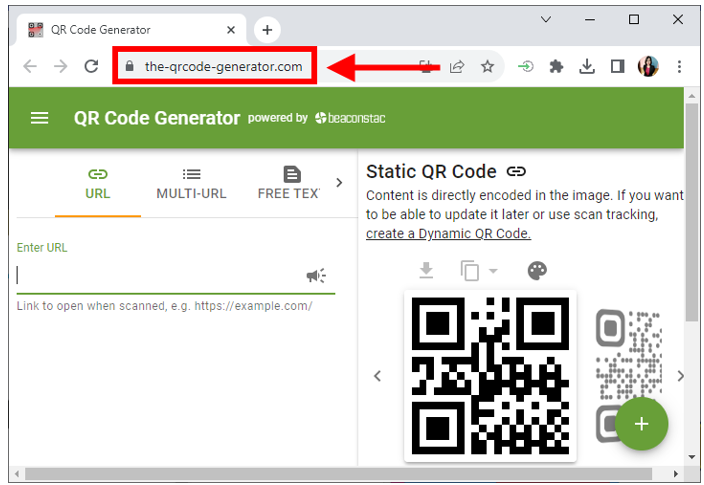Viewport: 704px width, 485px height.
Task: Click the link icon beside Static QR Code
Action: (x=516, y=172)
